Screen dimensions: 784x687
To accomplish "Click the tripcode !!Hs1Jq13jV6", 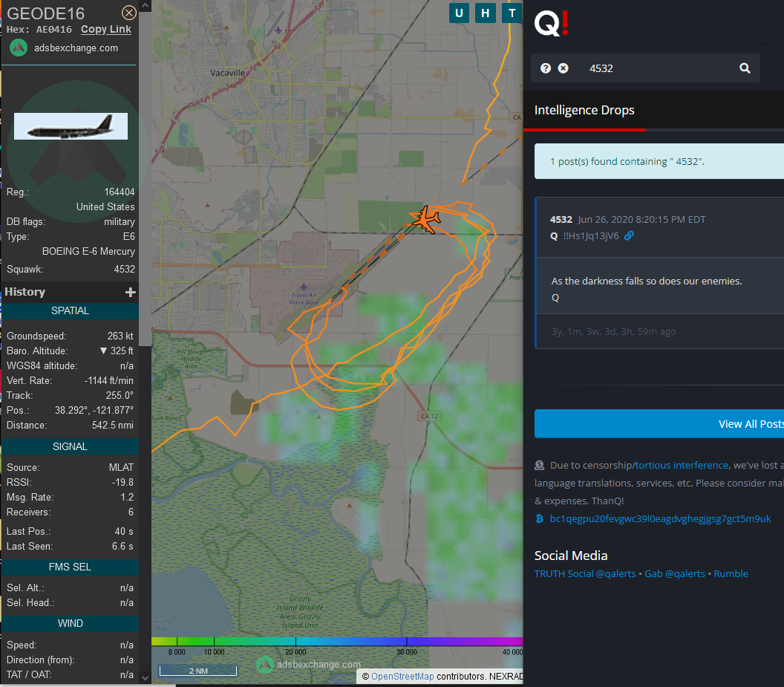I will (x=591, y=235).
